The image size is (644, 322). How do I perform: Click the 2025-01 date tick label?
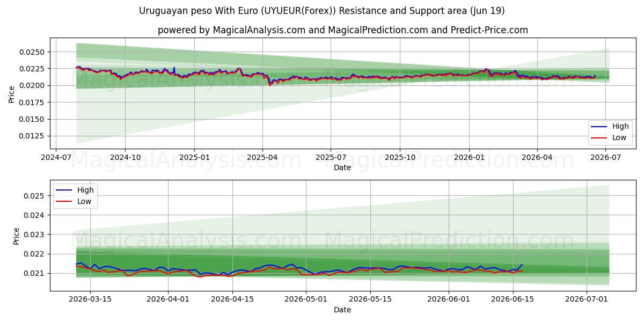194,158
